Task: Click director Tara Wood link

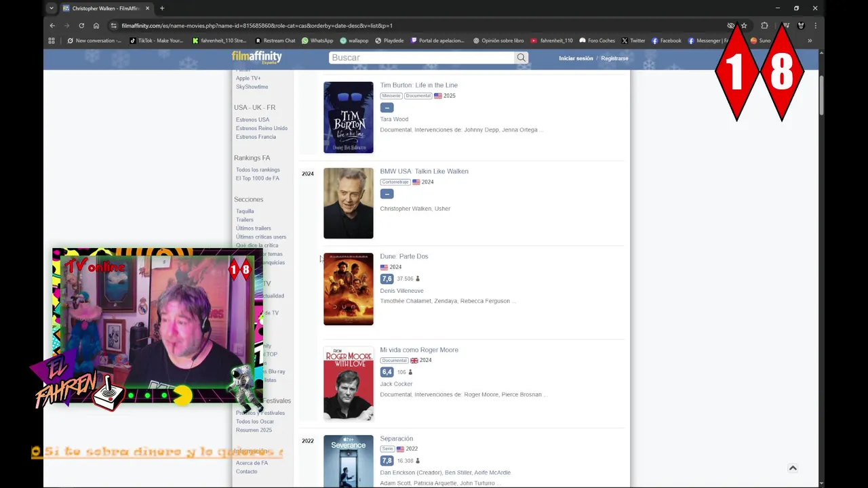Action: pos(394,119)
